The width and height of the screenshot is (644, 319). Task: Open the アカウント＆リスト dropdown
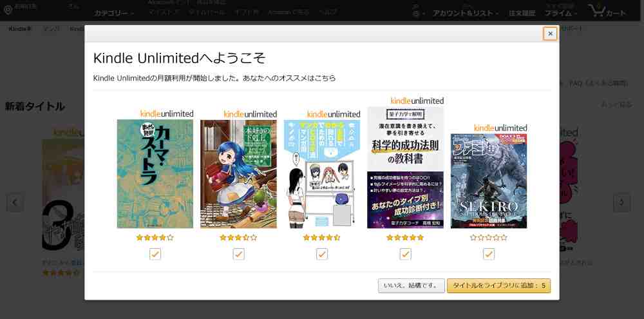tap(466, 13)
